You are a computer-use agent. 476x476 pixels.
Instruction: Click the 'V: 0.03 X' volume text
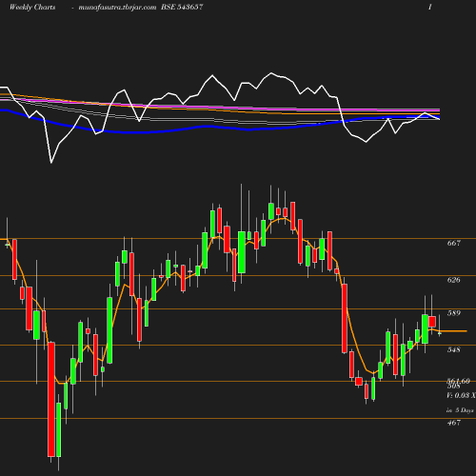click(x=461, y=395)
